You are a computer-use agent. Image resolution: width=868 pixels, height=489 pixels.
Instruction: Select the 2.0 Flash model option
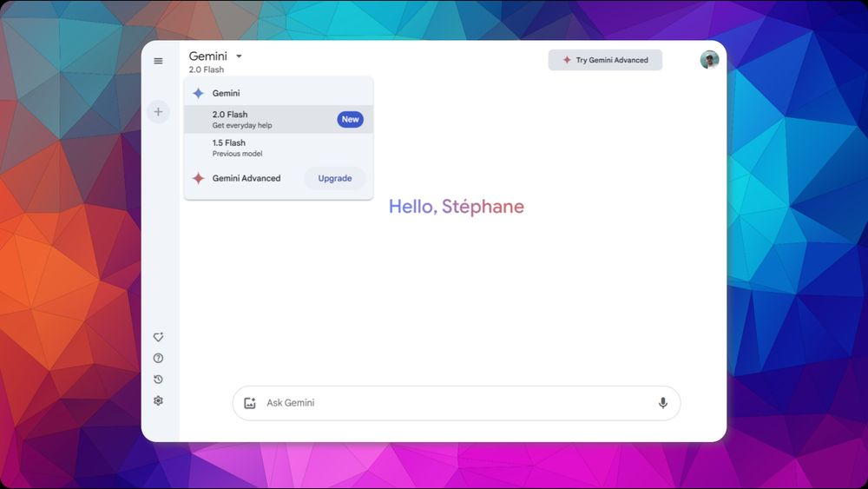[279, 119]
